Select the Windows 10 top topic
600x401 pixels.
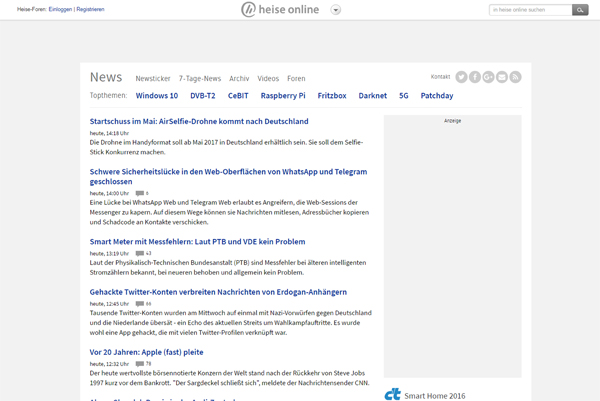[157, 96]
